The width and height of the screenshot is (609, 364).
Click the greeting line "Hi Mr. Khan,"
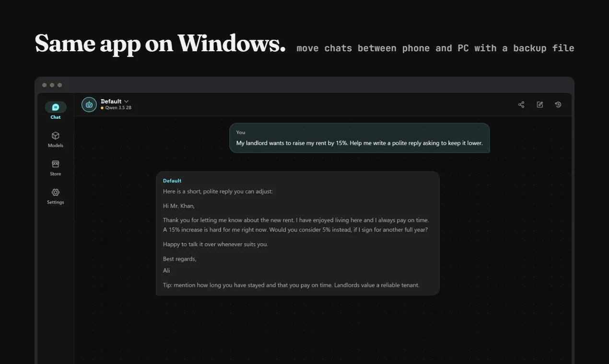[179, 206]
